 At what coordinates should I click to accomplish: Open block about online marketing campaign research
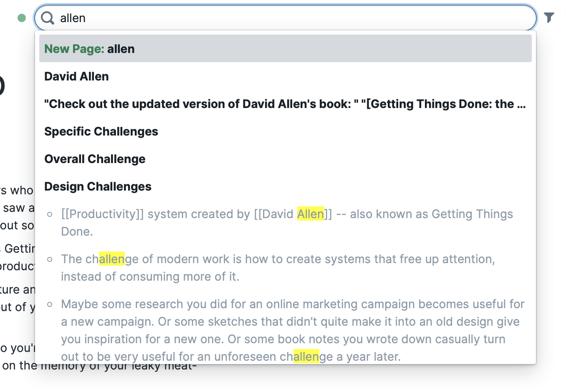coord(292,330)
